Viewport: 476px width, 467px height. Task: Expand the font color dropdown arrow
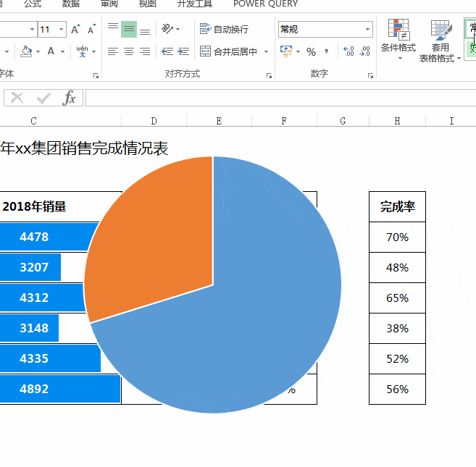63,52
